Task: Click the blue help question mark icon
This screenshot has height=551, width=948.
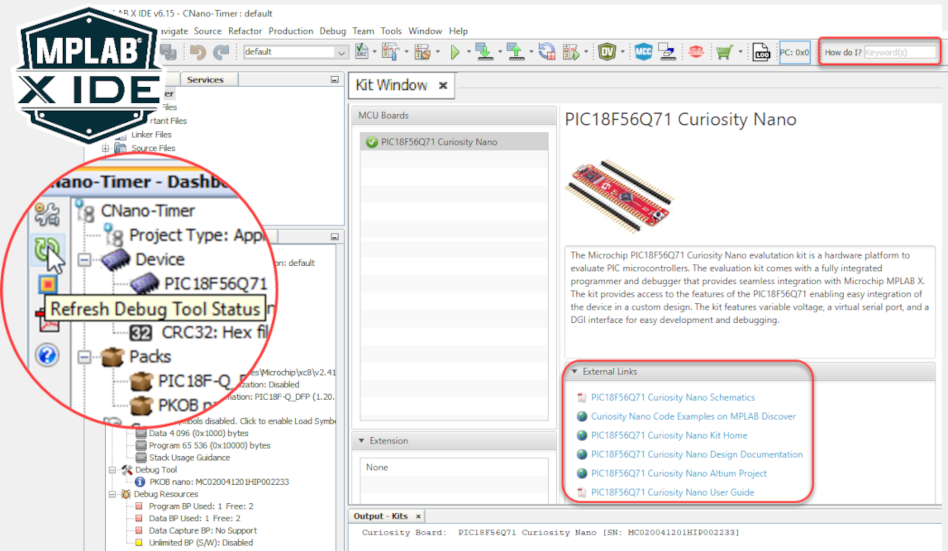Action: (x=46, y=355)
